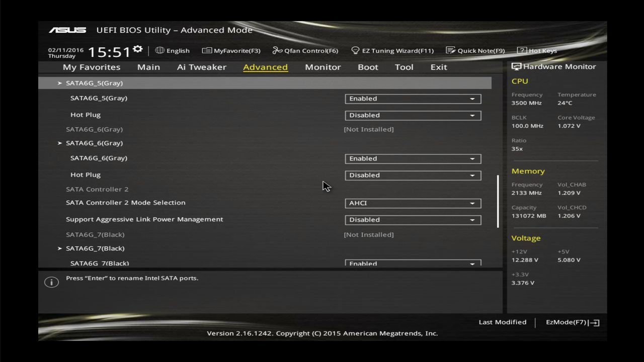The image size is (644, 362).
Task: Open the Ai Tweaker tab
Action: coord(202,67)
